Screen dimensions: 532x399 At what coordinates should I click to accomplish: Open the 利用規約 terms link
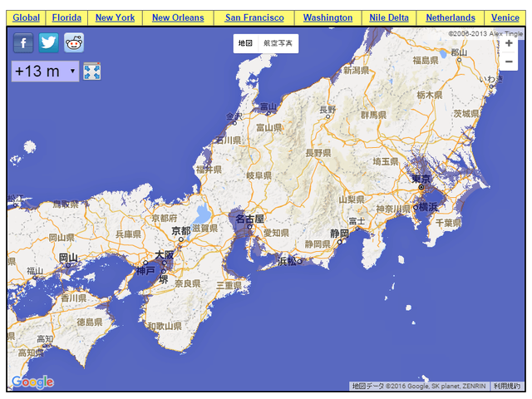pyautogui.click(x=506, y=386)
